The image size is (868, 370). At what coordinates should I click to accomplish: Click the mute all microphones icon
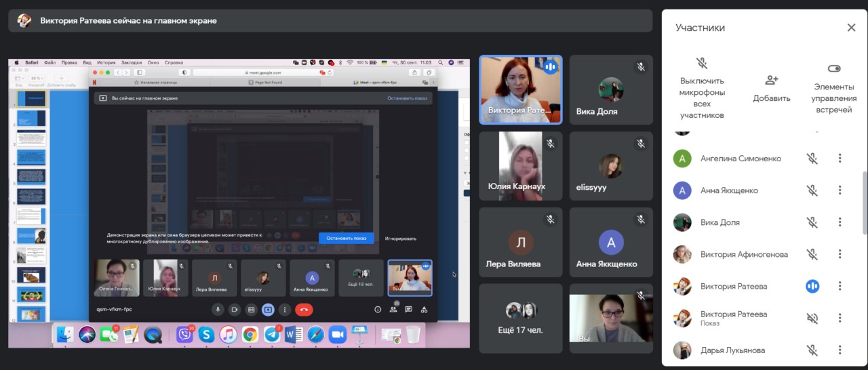(x=702, y=64)
